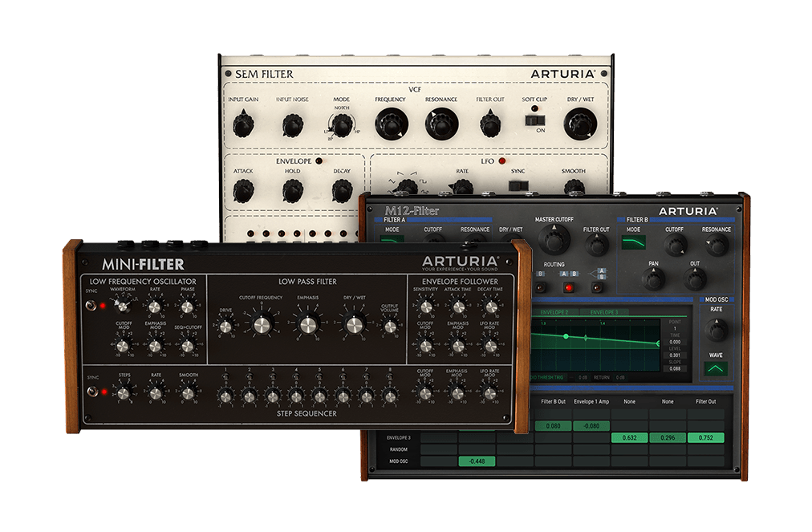Adjust the Step Sequencer Rate knob

(156, 394)
